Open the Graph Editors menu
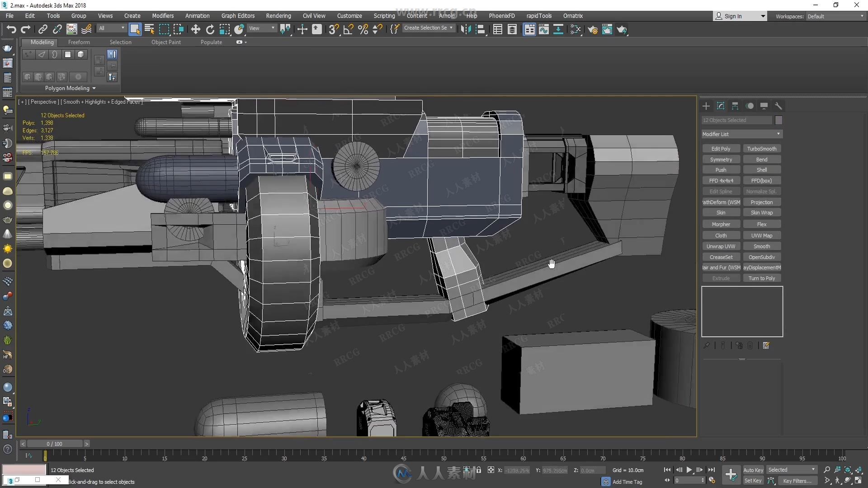Image resolution: width=868 pixels, height=488 pixels. pyautogui.click(x=237, y=16)
